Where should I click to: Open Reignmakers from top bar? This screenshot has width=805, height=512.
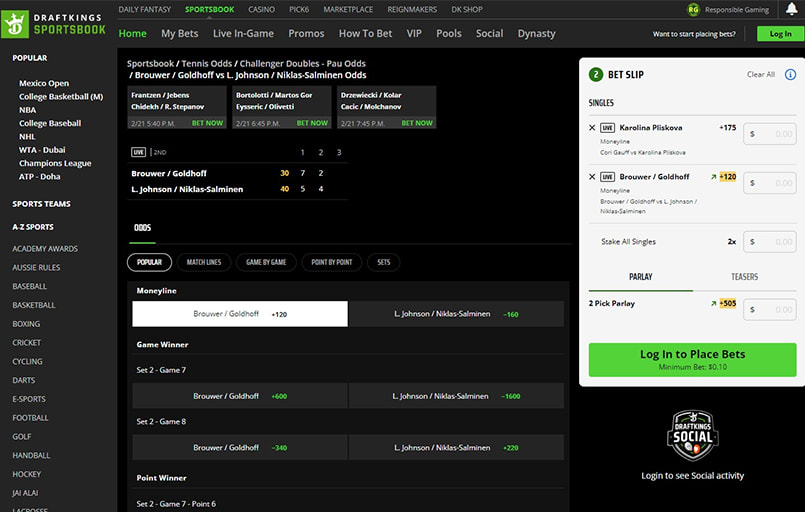[412, 9]
